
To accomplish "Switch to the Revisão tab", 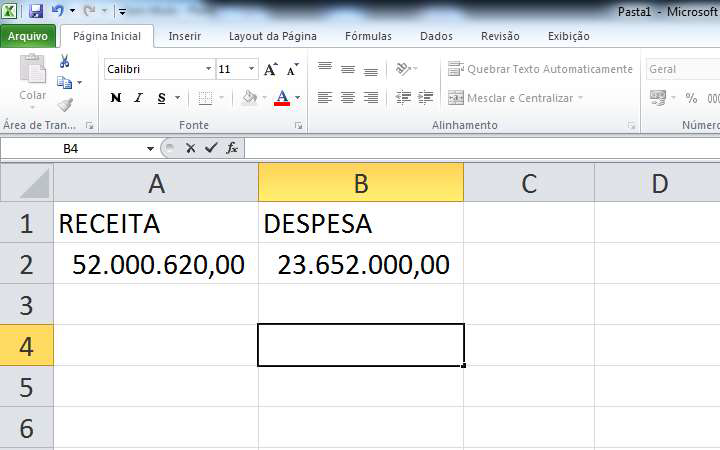I will click(x=500, y=36).
